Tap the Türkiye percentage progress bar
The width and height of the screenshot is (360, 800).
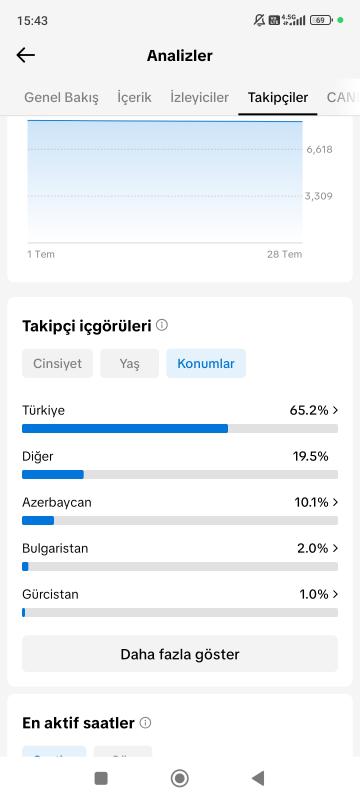(179, 429)
